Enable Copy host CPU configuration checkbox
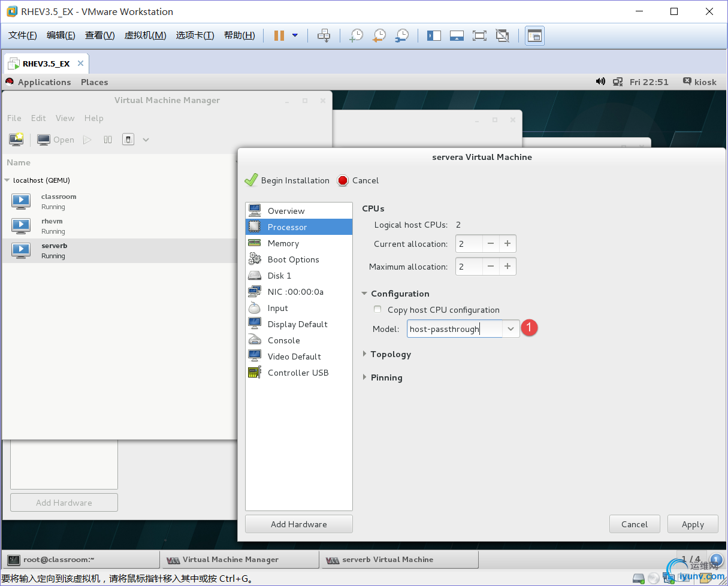The image size is (728, 586). pyautogui.click(x=377, y=309)
